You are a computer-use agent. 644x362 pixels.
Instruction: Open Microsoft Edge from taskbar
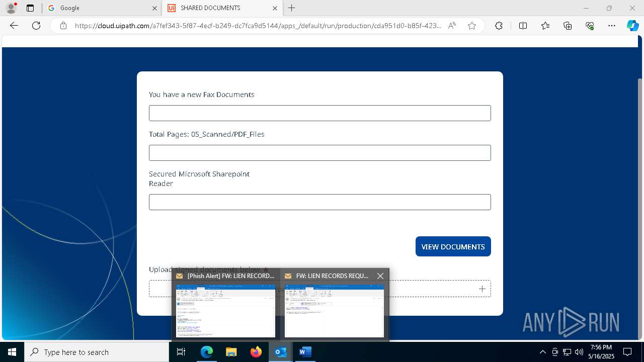(x=207, y=352)
